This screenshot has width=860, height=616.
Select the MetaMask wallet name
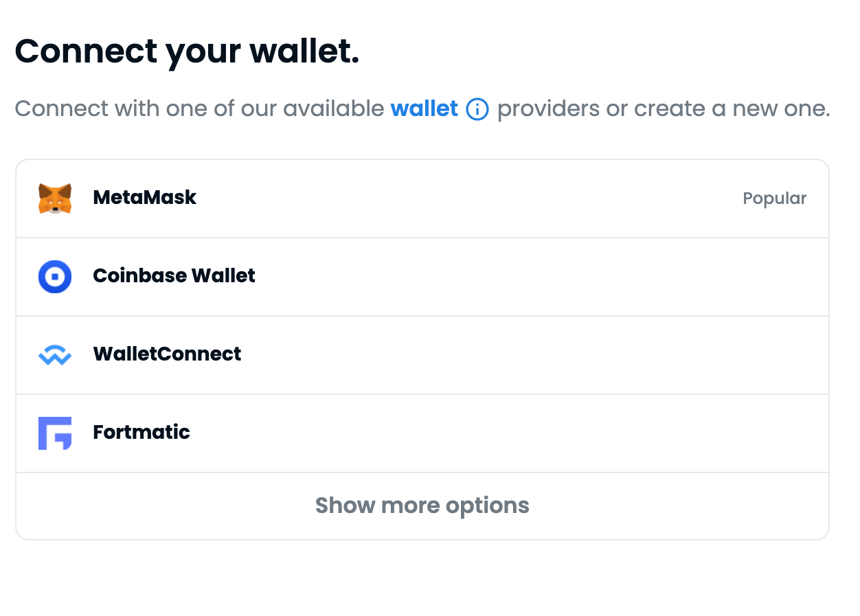pos(144,198)
